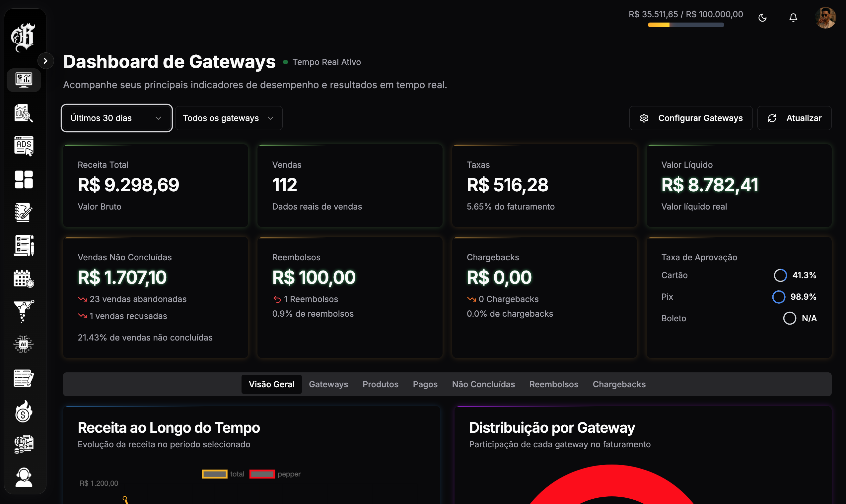Open the burning money icon section
The image size is (846, 504).
pos(24,411)
